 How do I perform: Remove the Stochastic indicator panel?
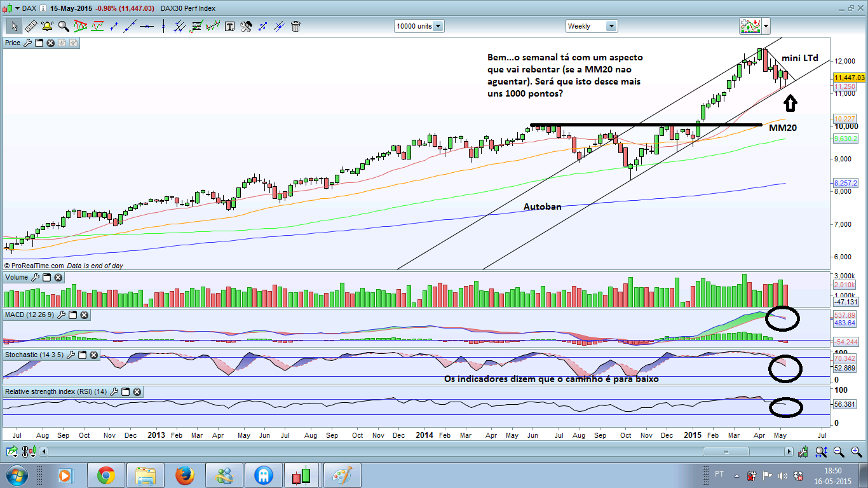point(93,354)
